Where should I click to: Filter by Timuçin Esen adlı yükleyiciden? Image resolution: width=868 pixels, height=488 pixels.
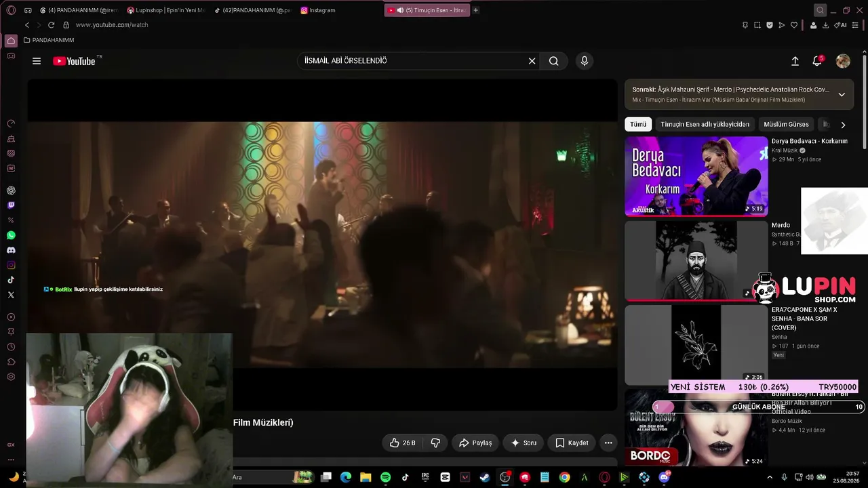[x=705, y=124]
